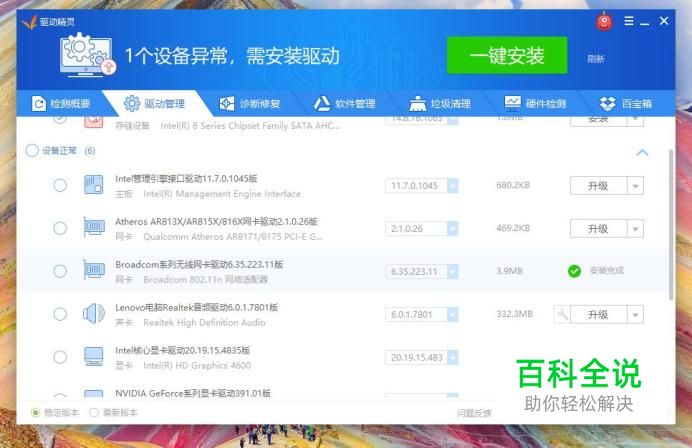
Task: Click the 驱动管理 gear icon
Action: [132, 104]
